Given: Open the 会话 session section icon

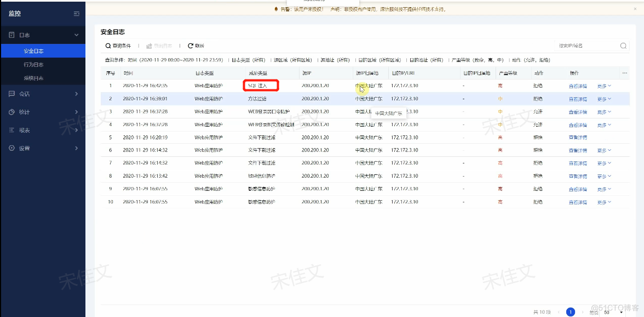Looking at the screenshot, I should [x=12, y=94].
